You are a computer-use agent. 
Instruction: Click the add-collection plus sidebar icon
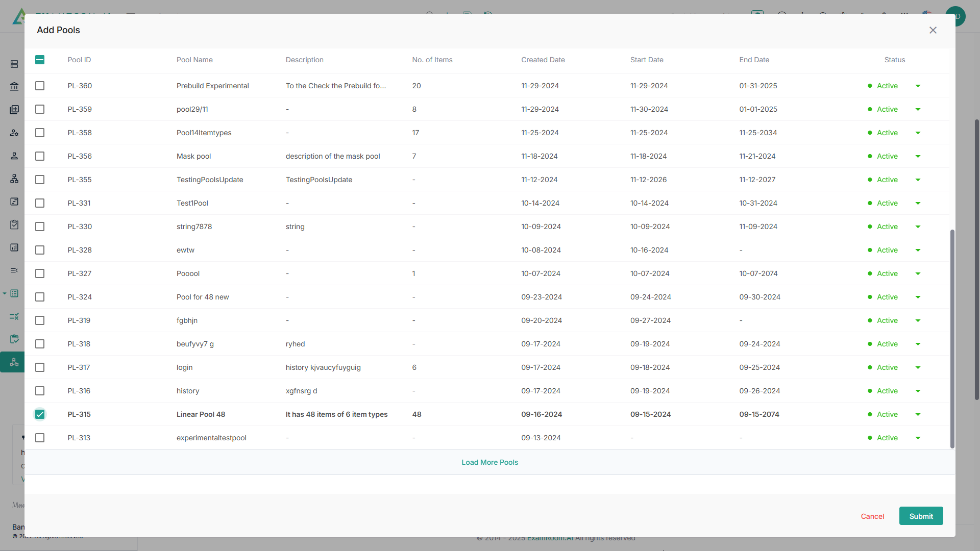(14, 110)
